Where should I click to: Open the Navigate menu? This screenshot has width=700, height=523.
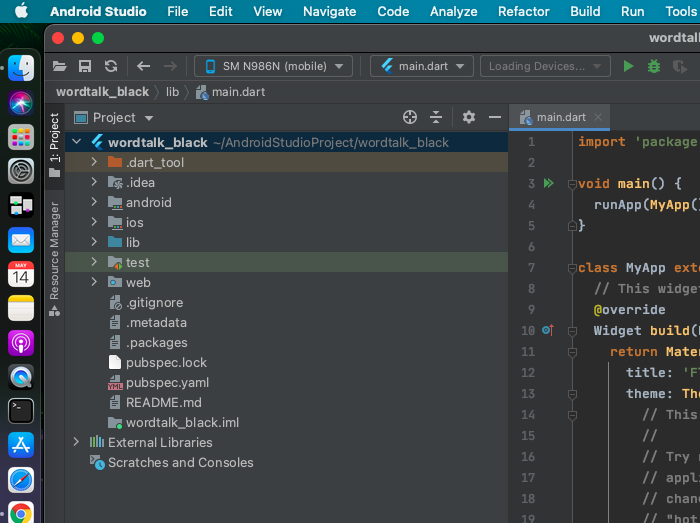click(329, 11)
